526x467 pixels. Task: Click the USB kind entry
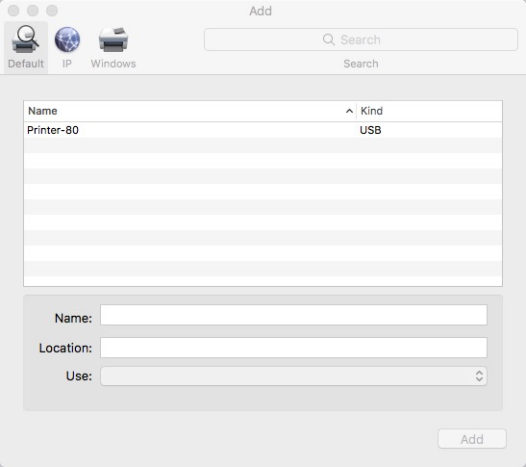370,130
